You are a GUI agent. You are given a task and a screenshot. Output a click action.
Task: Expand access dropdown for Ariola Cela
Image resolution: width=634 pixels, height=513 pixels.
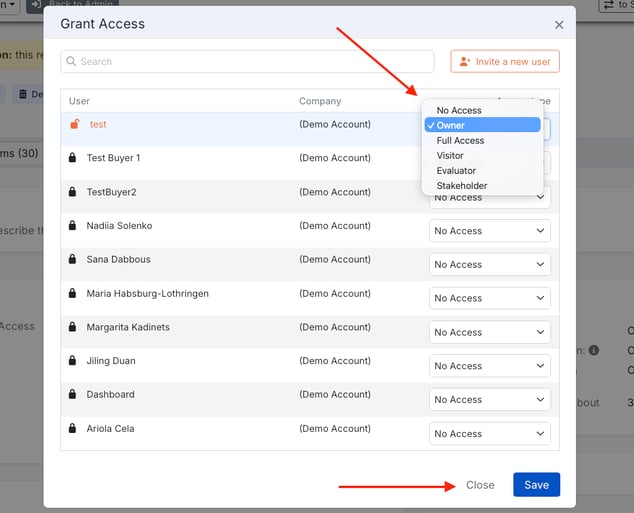click(490, 434)
